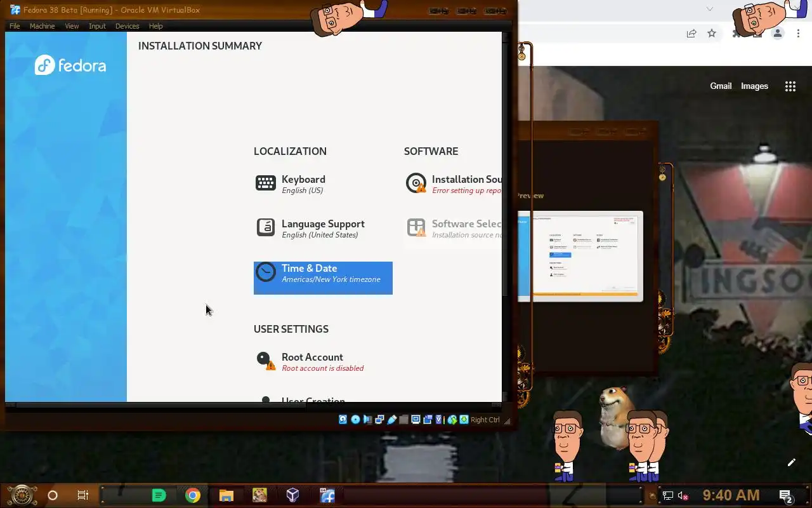Click 'English (US)' keyboard layout text

(x=302, y=190)
